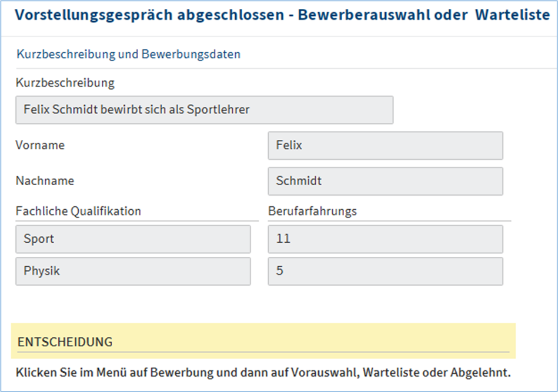The width and height of the screenshot is (558, 392).
Task: Click the Fachliche Qualifikation column header
Action: [x=78, y=211]
